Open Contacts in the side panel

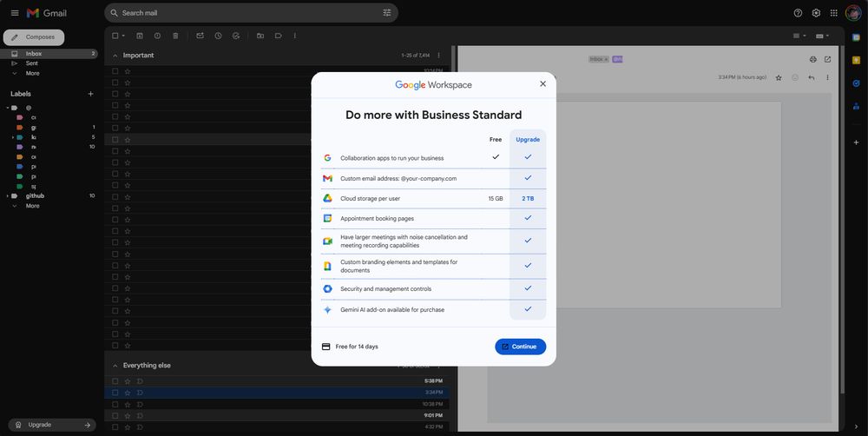pyautogui.click(x=857, y=106)
